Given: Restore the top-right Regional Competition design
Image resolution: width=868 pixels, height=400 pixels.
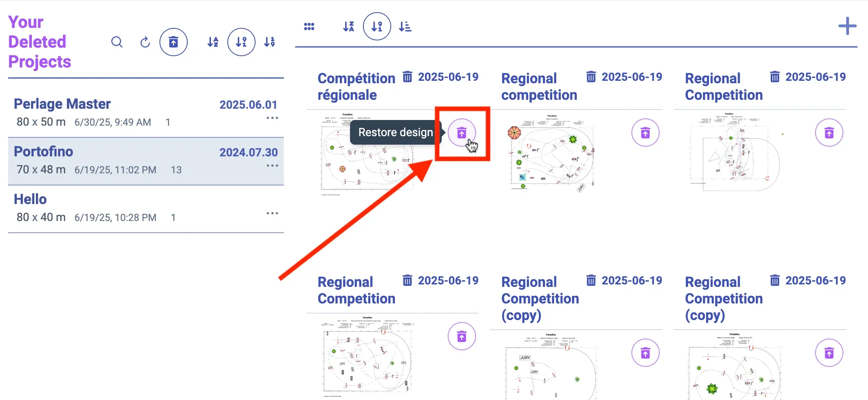Looking at the screenshot, I should pos(829,133).
